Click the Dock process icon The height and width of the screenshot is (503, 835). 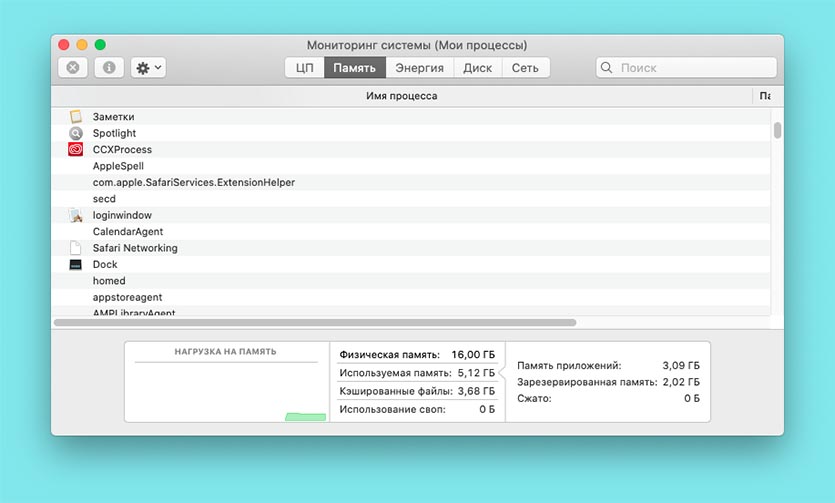[75, 265]
